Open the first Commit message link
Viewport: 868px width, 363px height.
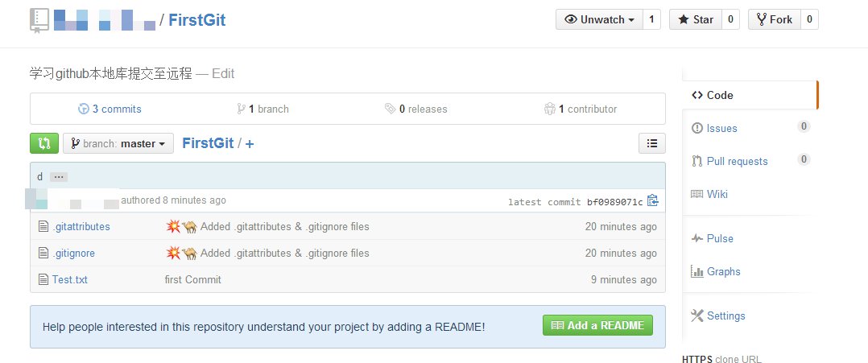click(x=192, y=279)
